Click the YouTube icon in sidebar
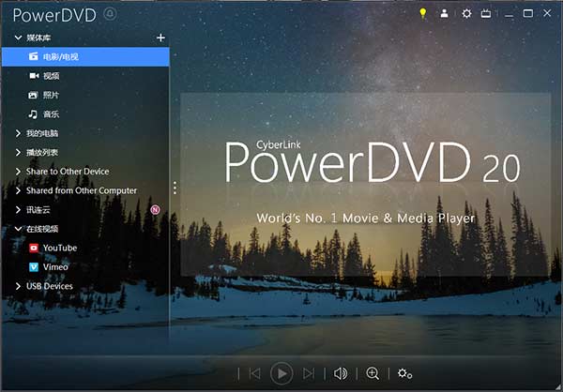Viewport: 563px width, 392px height. click(x=34, y=248)
